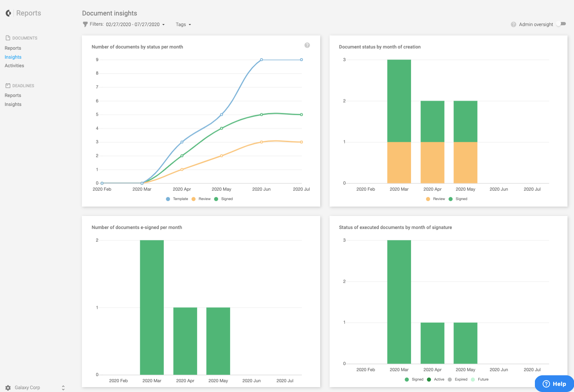Click the app logo beside Reports
This screenshot has height=392, width=574.
(x=8, y=13)
